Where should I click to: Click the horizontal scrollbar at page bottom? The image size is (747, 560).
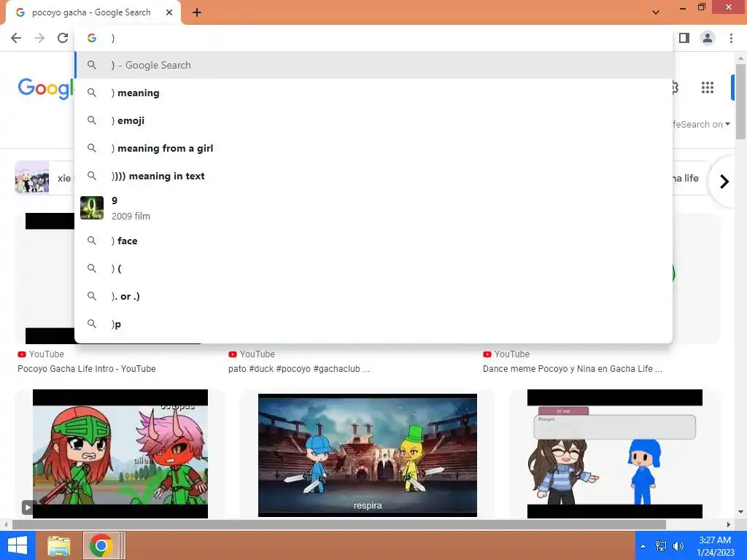click(x=339, y=524)
